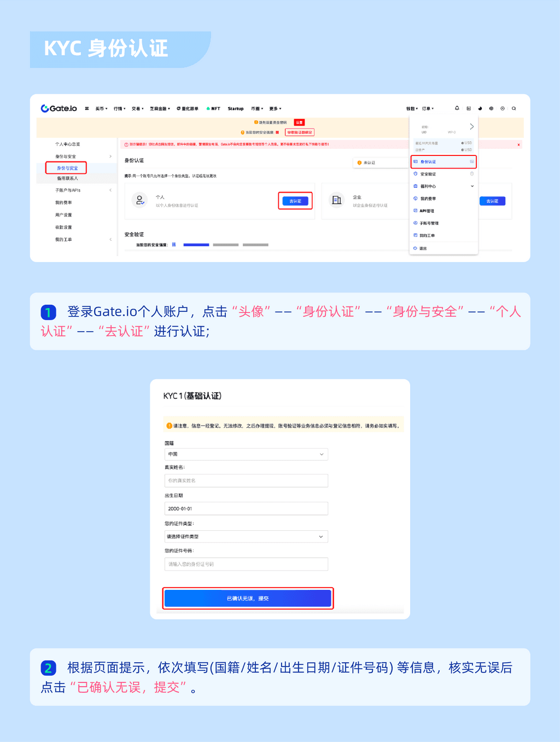560x742 pixels.
Task: Click the notification bell icon
Action: click(457, 108)
